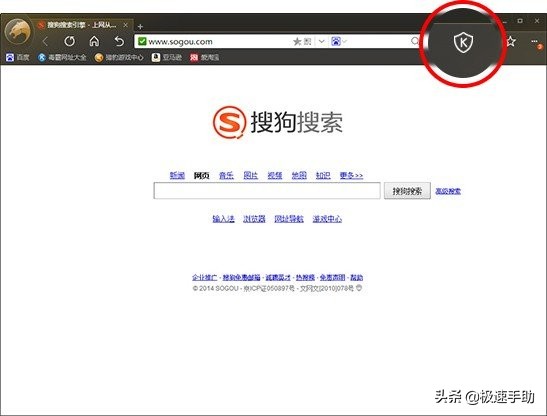This screenshot has height=416, width=547.
Task: Click the 搜狗搜索 search button
Action: click(407, 191)
